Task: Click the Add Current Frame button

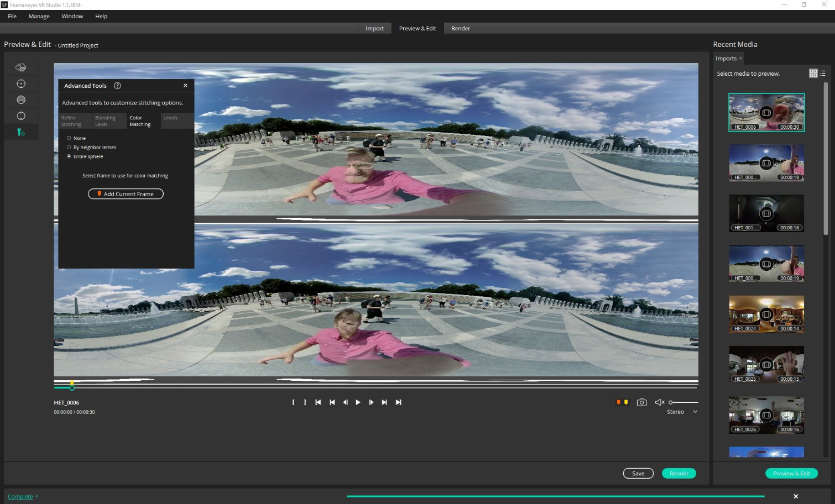Action: pos(126,194)
